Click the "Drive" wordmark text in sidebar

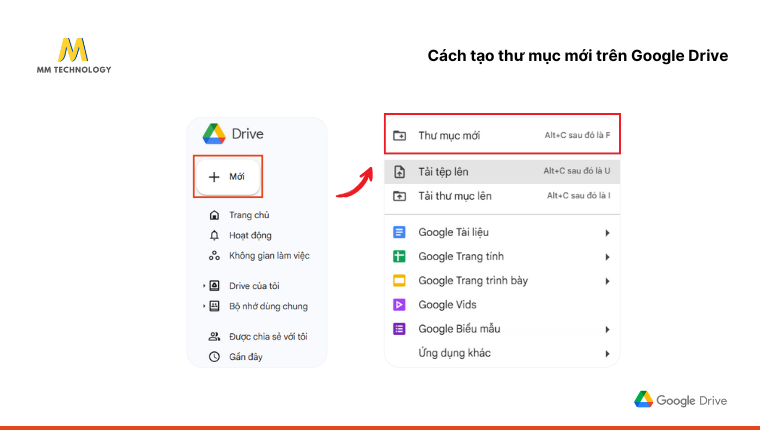coord(248,134)
